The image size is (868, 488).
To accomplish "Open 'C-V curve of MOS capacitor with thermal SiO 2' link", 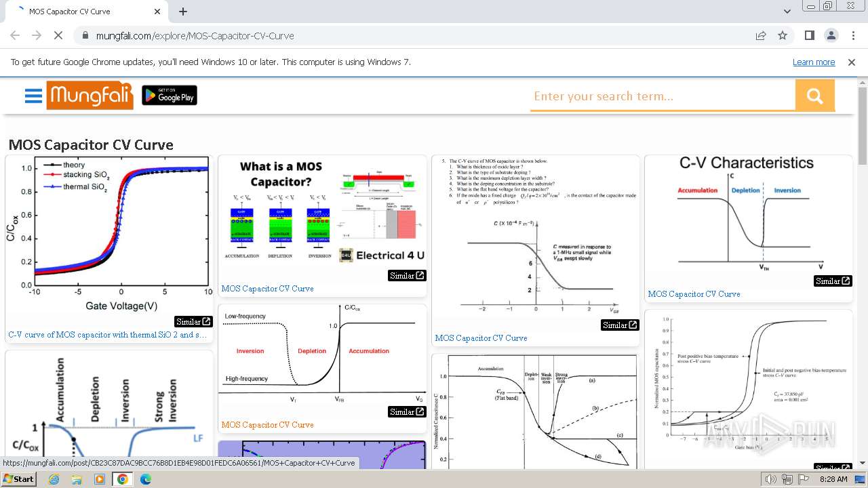I will tap(108, 335).
